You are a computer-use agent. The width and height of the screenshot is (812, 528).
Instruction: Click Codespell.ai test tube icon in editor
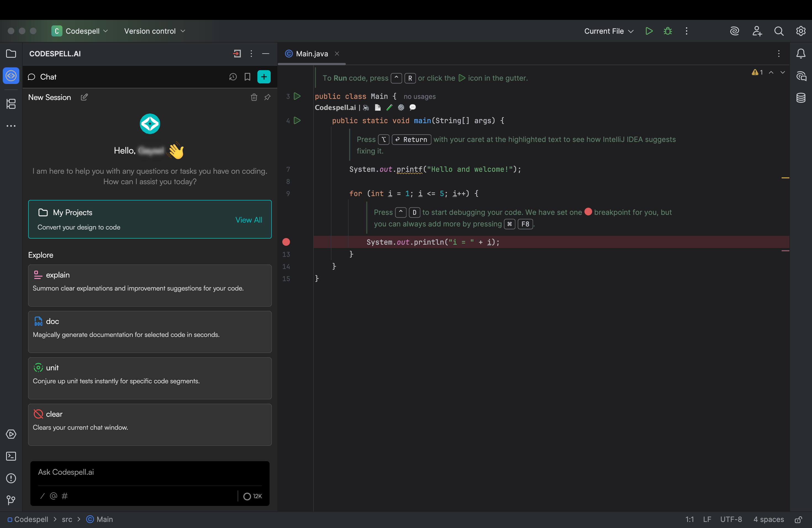(x=389, y=107)
